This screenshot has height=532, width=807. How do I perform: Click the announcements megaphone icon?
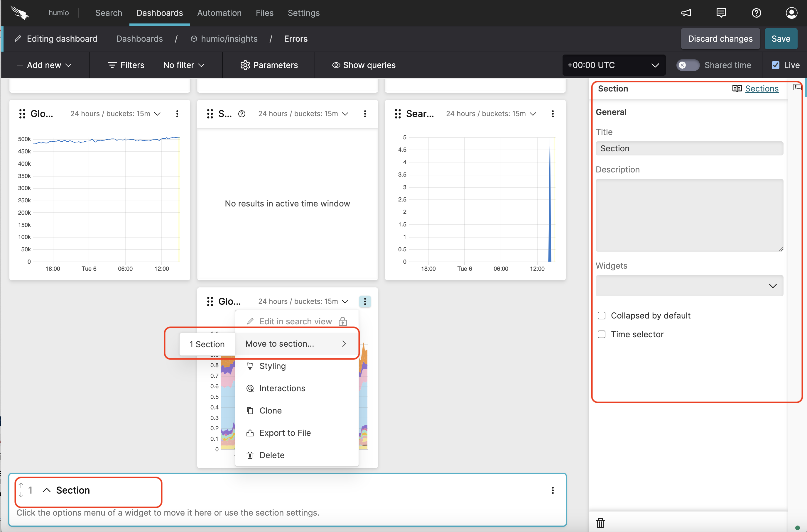686,13
